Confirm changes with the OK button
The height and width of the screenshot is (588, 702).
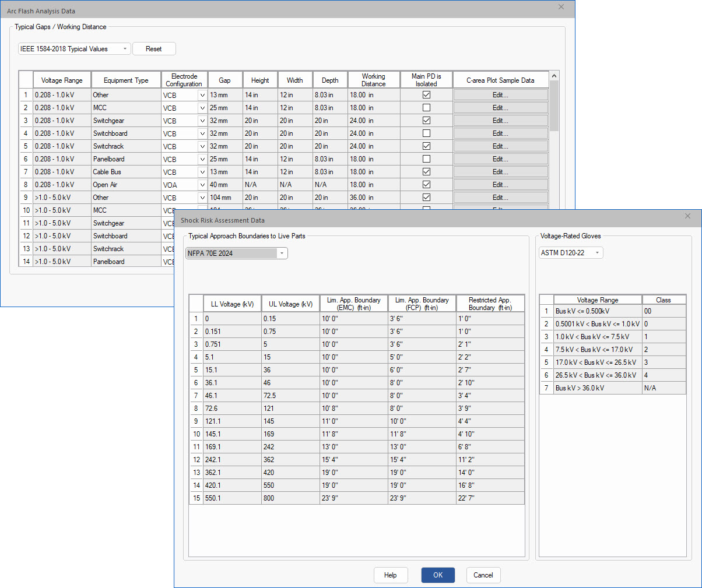click(x=438, y=575)
